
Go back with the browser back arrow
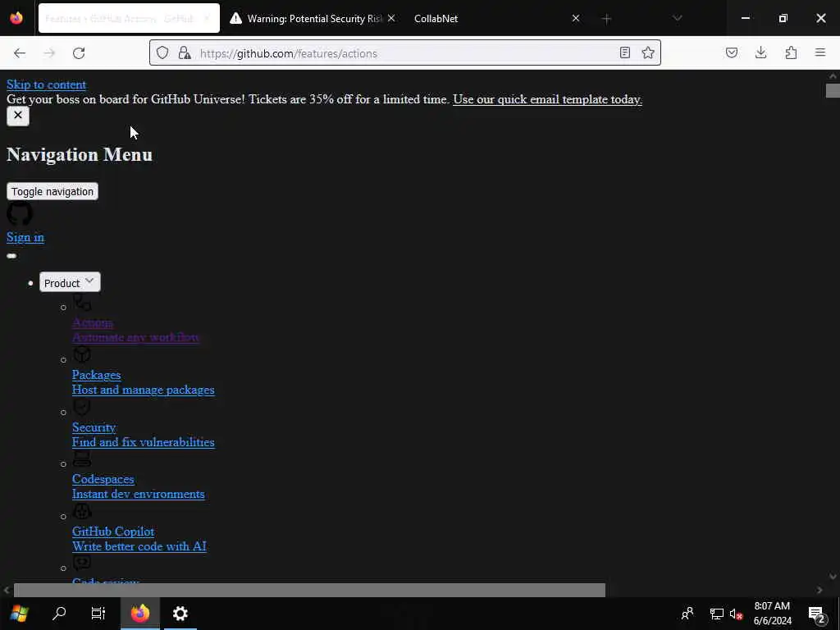(20, 53)
